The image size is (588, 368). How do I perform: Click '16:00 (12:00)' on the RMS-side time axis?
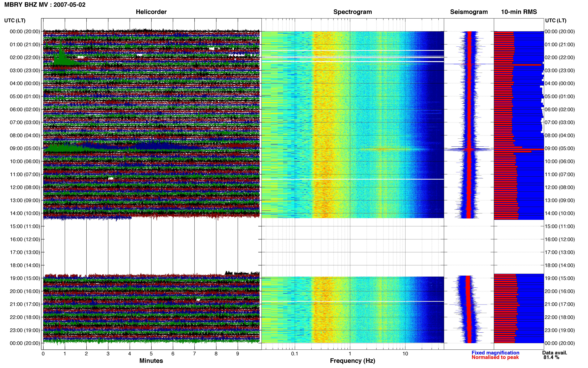pos(560,239)
